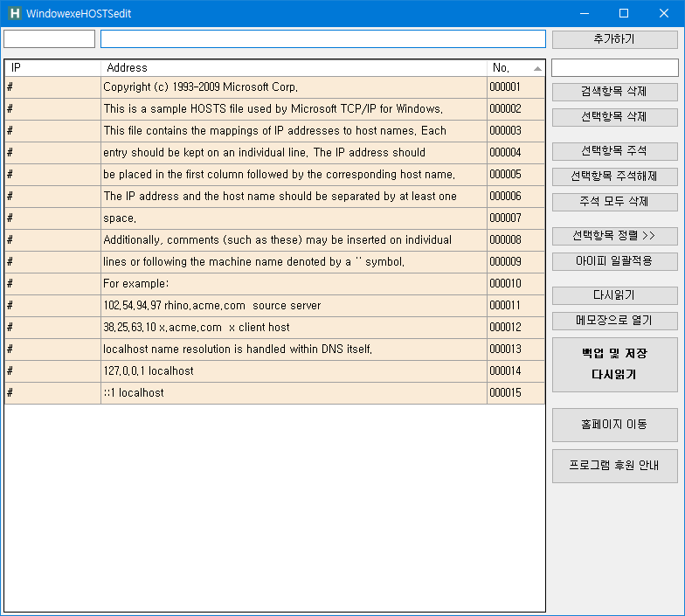The height and width of the screenshot is (616, 685).
Task: Click number cell 000013
Action: click(x=515, y=350)
